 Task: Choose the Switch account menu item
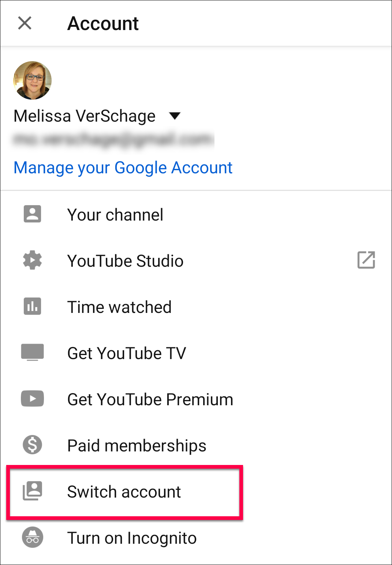(x=196, y=492)
